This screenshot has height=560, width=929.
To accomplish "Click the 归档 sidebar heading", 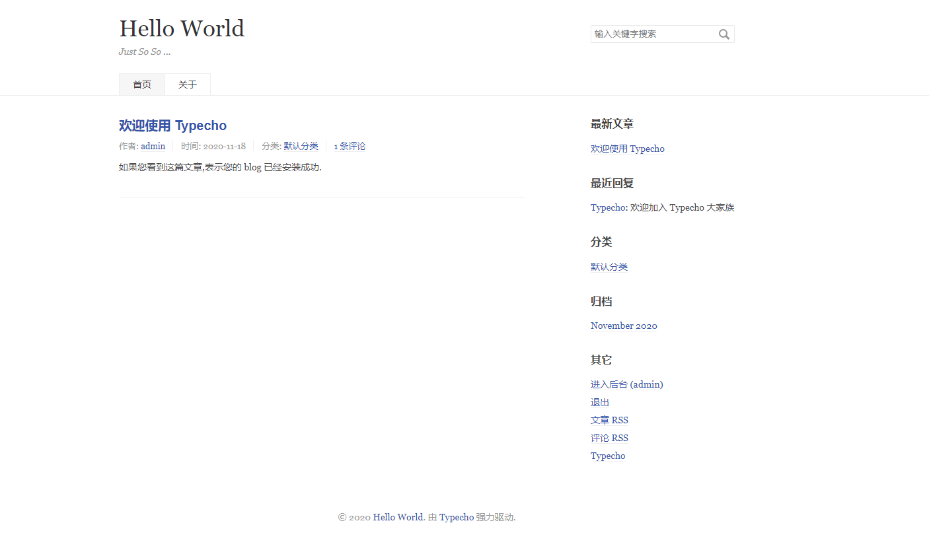I will point(601,301).
